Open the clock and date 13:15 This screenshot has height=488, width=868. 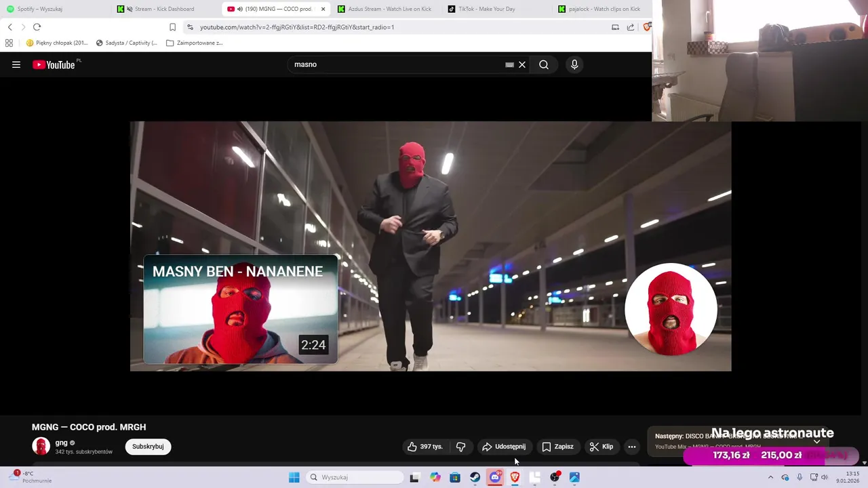point(848,477)
